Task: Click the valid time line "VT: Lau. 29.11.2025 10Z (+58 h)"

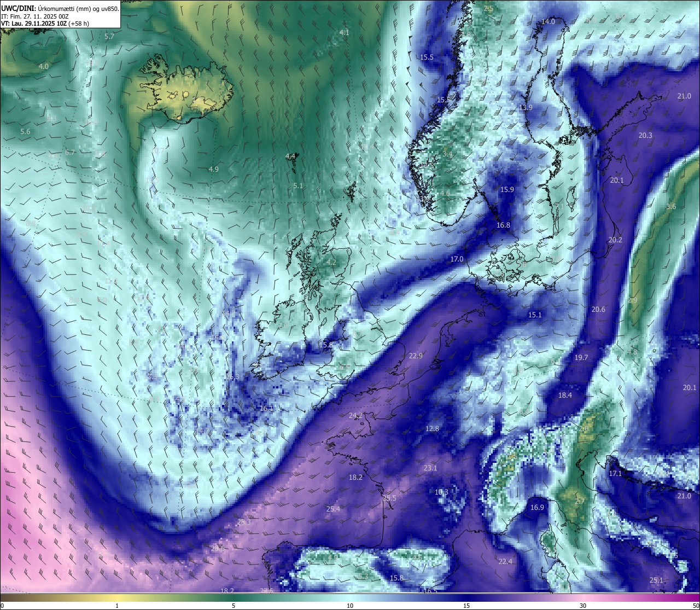Action: (45, 24)
